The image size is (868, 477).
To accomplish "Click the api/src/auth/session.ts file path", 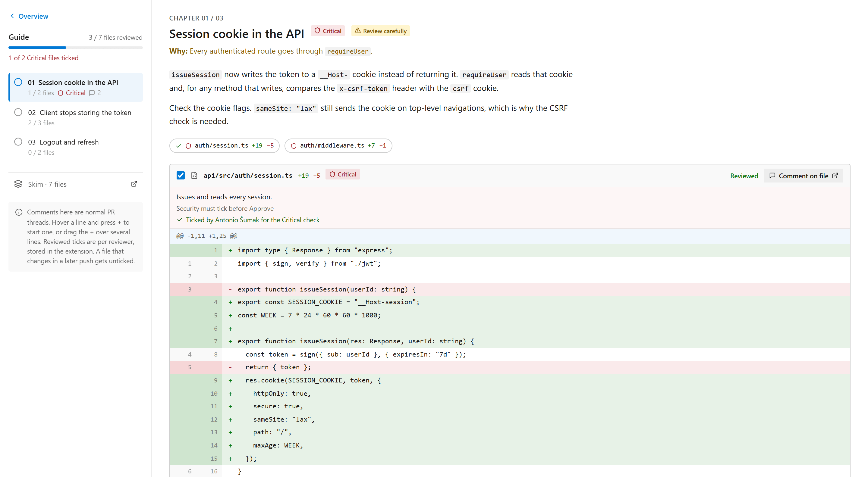I will click(x=248, y=175).
